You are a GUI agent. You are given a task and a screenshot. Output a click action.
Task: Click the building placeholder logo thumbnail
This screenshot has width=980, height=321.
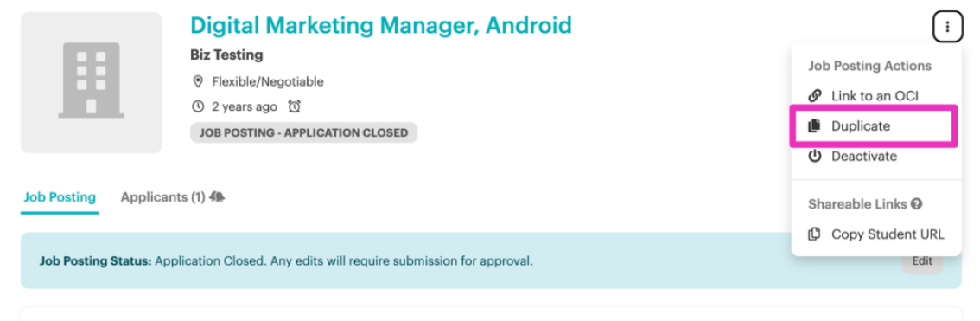[x=92, y=82]
